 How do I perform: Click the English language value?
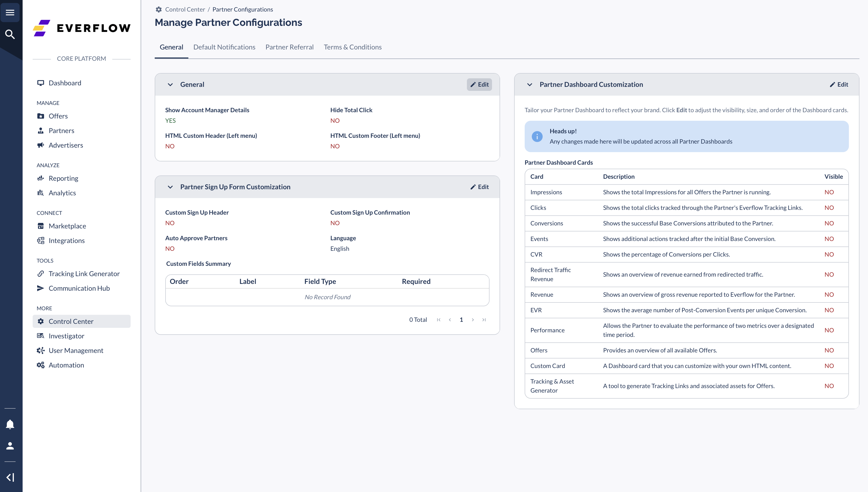(340, 248)
